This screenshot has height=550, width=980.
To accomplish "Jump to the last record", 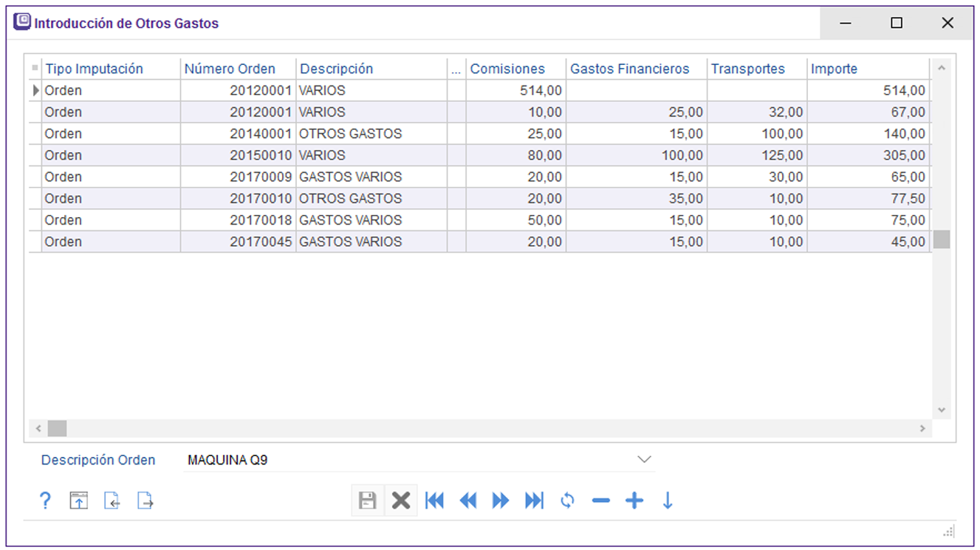I will 534,501.
